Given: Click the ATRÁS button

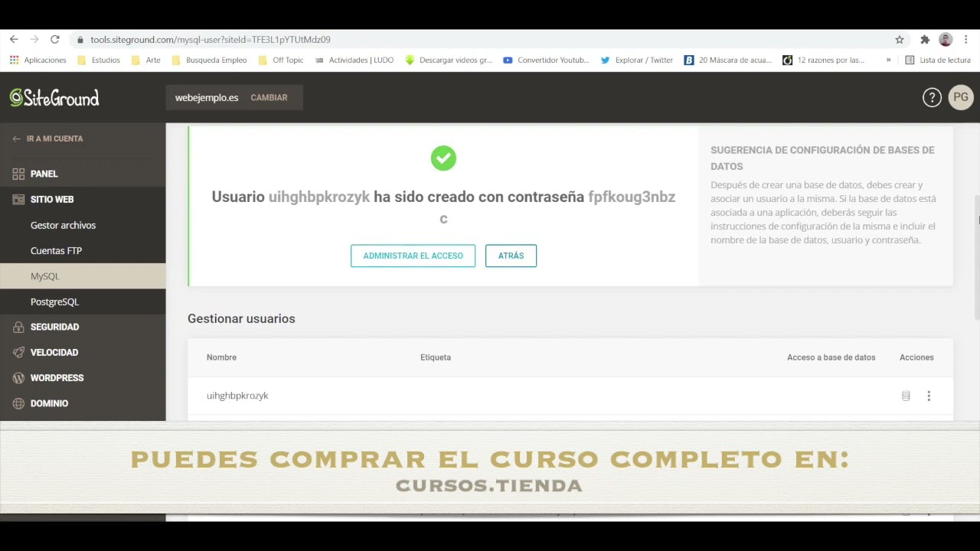Looking at the screenshot, I should click(511, 256).
